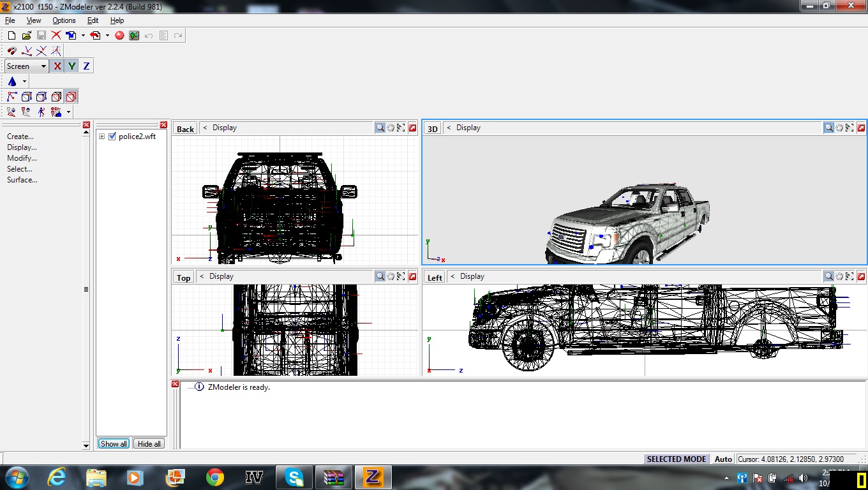Uncheck the police2.wft visibility checkbox
The image size is (868, 490).
(112, 137)
